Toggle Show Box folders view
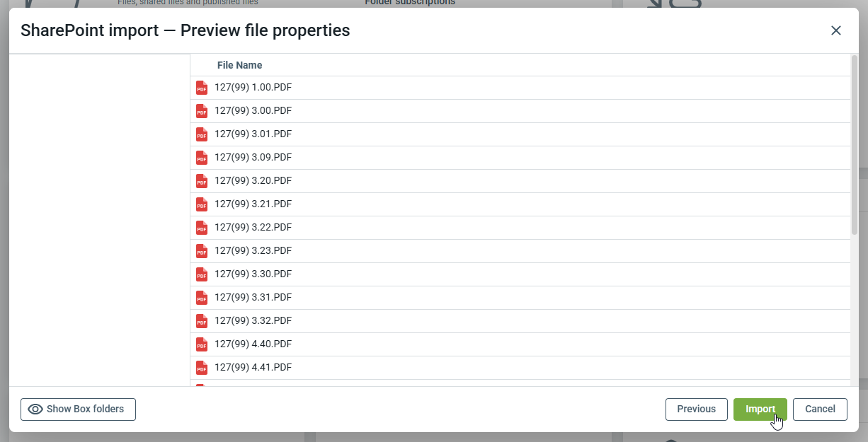This screenshot has width=868, height=442. pos(78,409)
